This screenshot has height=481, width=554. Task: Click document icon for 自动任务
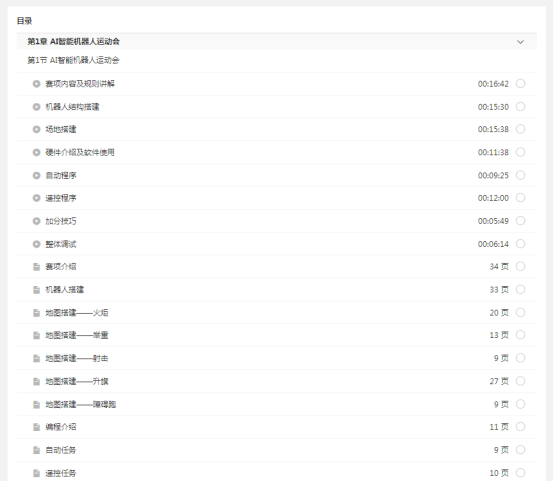tap(36, 450)
